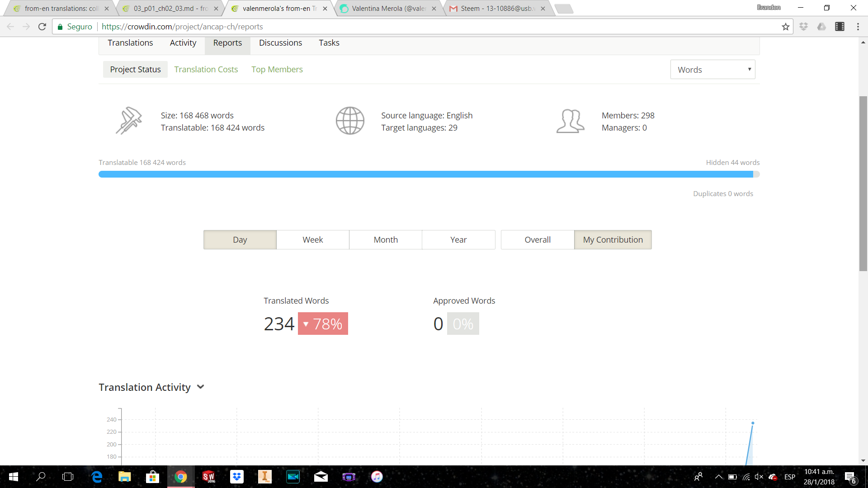Click the translatable words progress bar
The height and width of the screenshot is (488, 868).
(425, 174)
